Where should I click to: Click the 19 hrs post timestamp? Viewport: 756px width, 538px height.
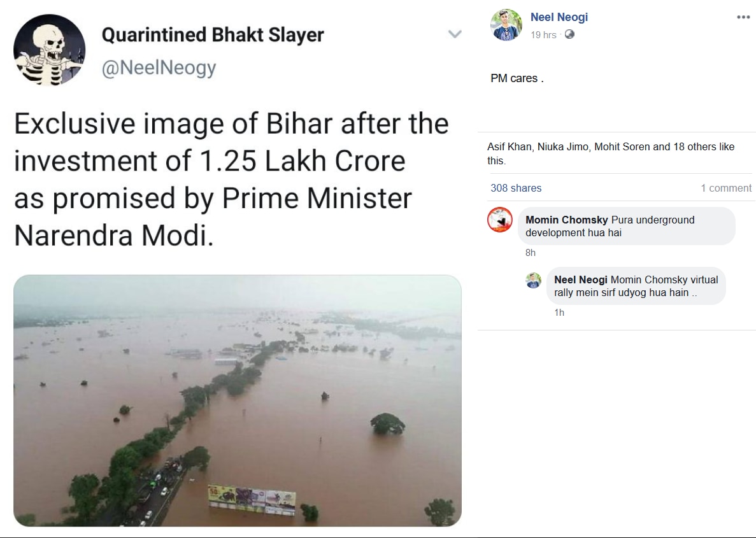coord(543,35)
